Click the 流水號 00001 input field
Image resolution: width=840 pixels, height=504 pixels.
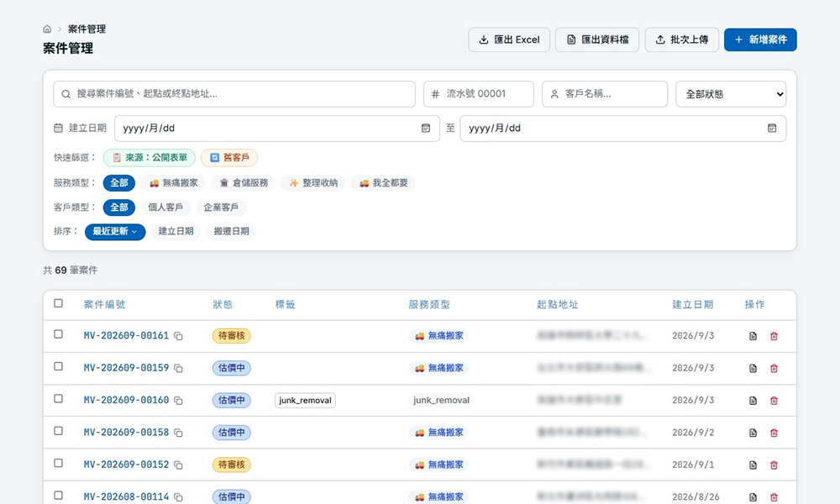tap(479, 94)
